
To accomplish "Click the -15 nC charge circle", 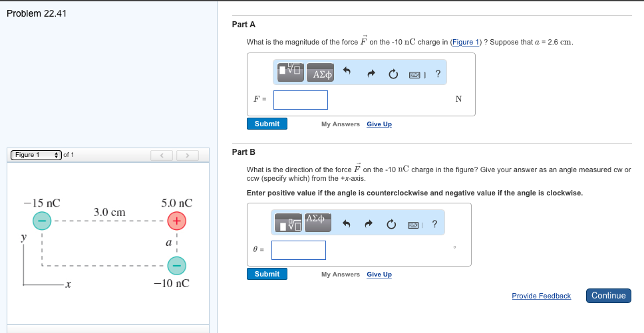I will (42, 221).
